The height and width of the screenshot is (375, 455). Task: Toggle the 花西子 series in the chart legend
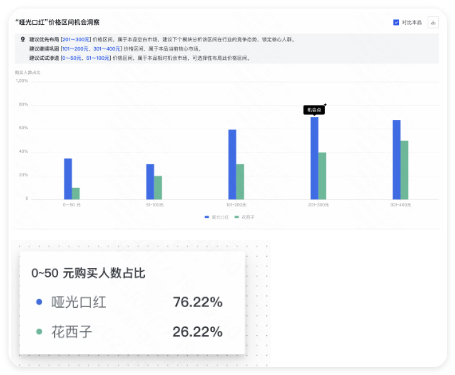(244, 217)
